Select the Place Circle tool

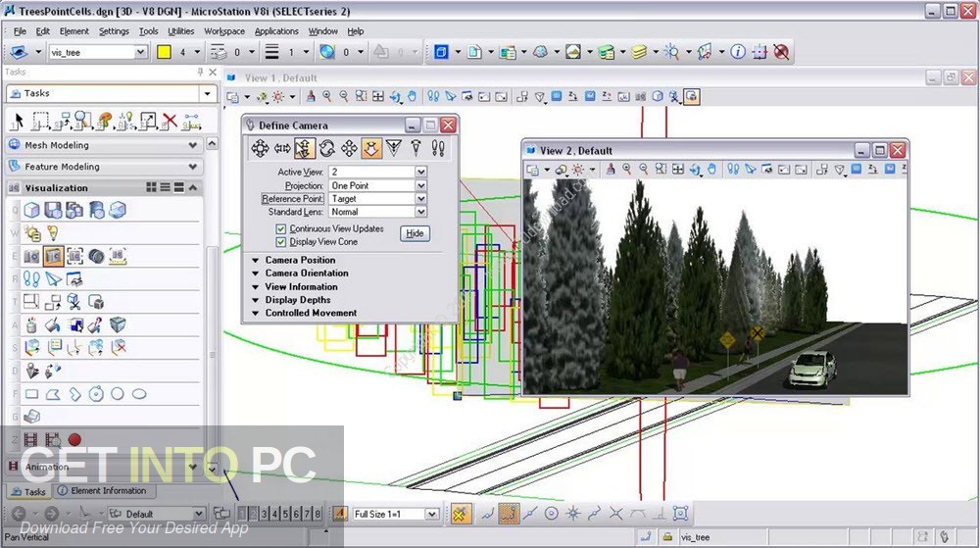point(117,394)
